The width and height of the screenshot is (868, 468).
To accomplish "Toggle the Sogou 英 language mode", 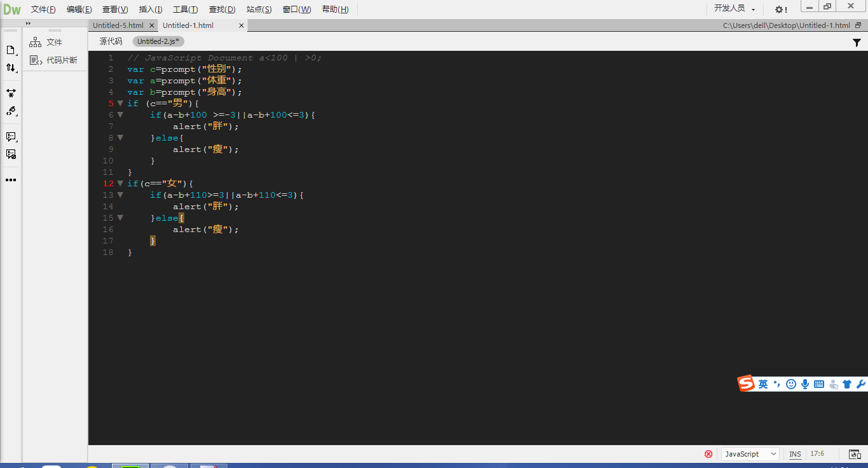I will 763,384.
